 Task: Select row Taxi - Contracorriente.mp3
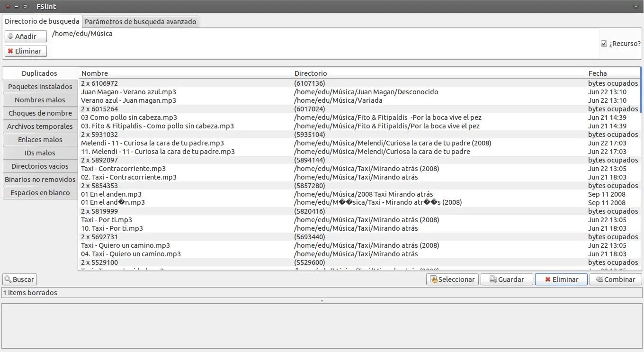[x=359, y=169]
